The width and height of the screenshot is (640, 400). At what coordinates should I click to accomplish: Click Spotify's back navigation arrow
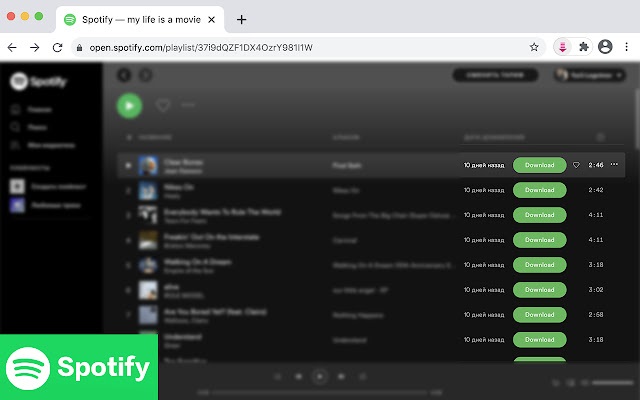[x=124, y=75]
